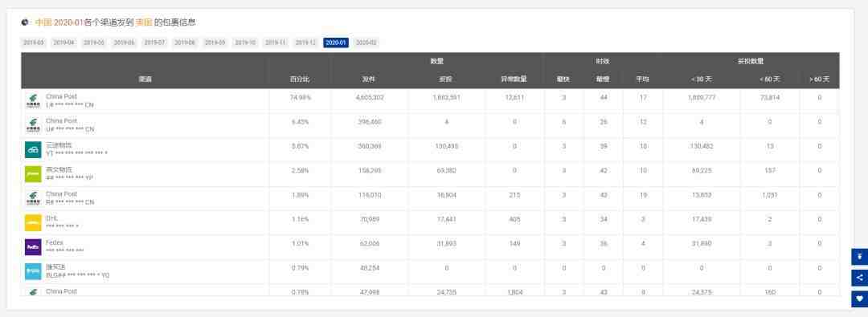
Task: Click the 发件 column header
Action: [369, 79]
